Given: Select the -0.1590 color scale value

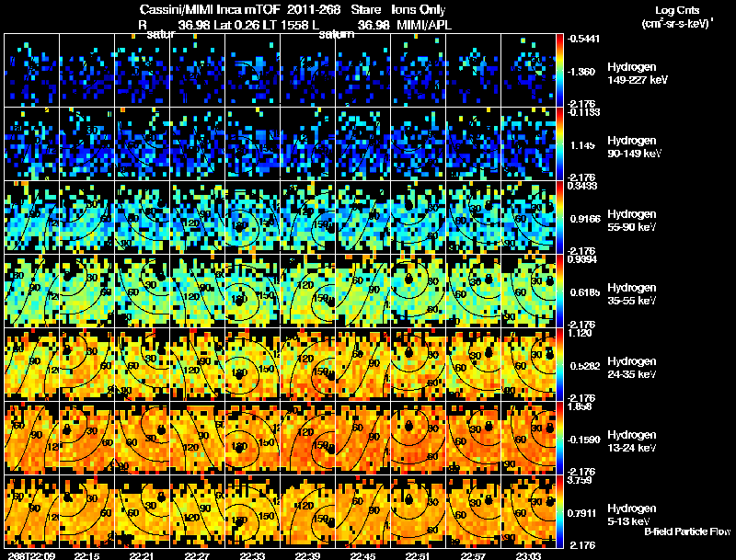Looking at the screenshot, I should tap(583, 440).
